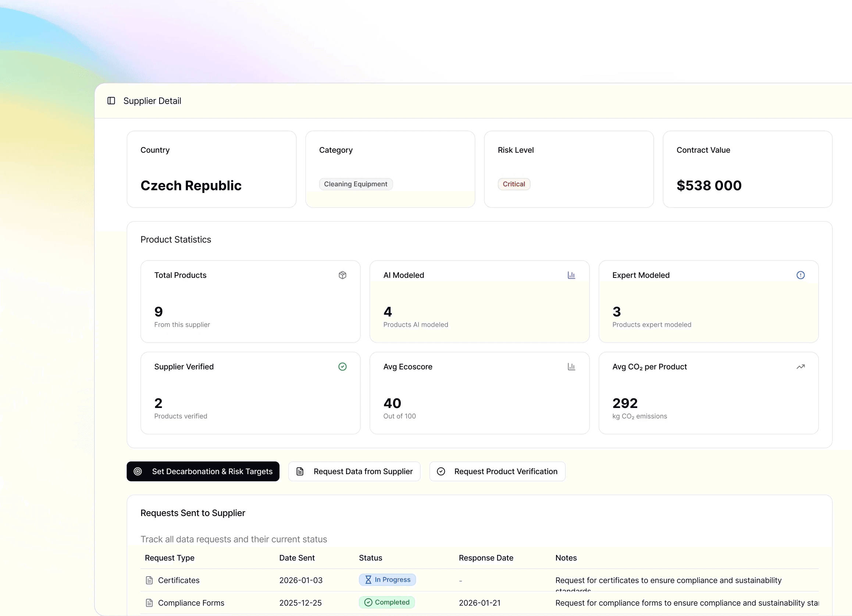Click the Date Sent column header
This screenshot has width=852, height=616.
[x=297, y=558]
